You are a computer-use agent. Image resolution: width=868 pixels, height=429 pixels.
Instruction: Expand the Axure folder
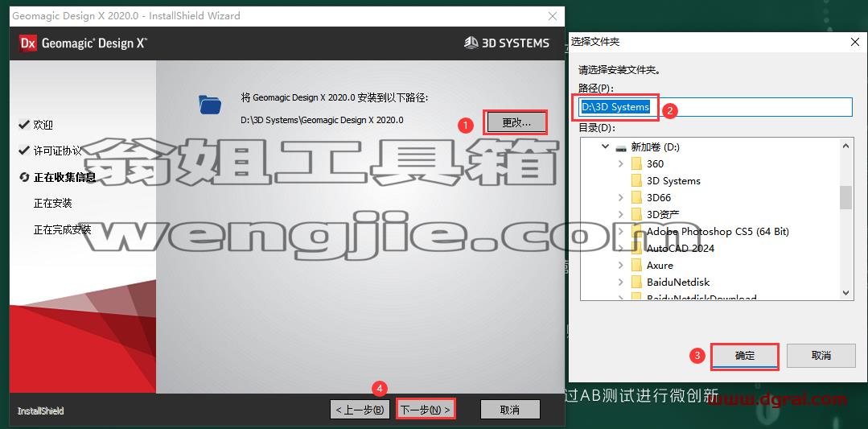tap(620, 265)
